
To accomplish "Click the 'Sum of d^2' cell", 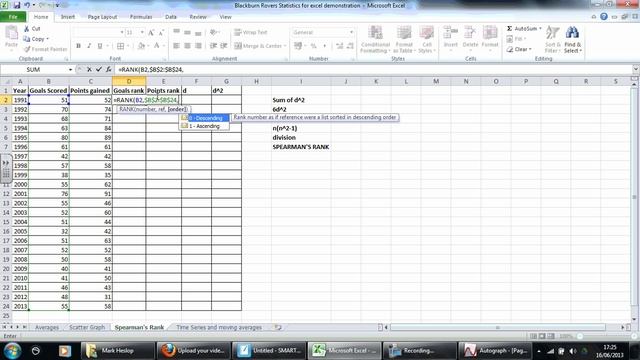I will (x=301, y=100).
